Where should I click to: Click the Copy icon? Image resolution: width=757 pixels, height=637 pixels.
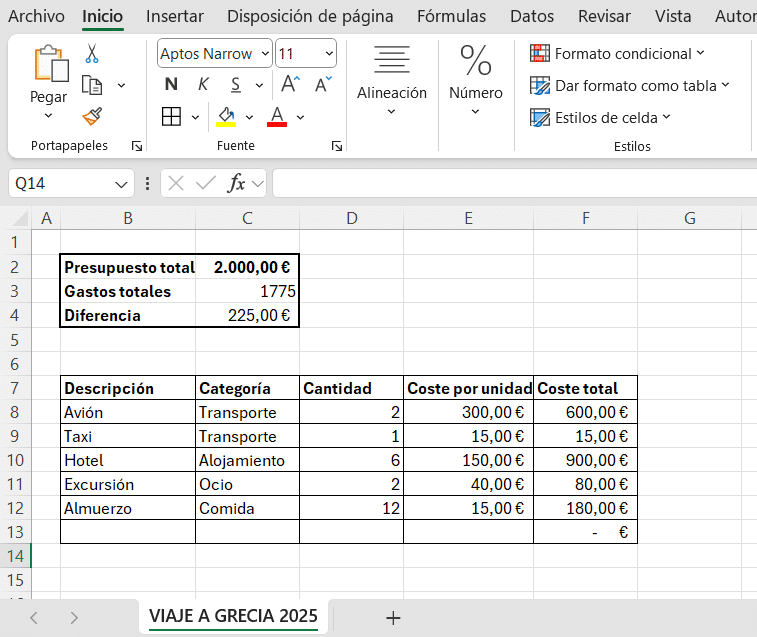pos(92,85)
